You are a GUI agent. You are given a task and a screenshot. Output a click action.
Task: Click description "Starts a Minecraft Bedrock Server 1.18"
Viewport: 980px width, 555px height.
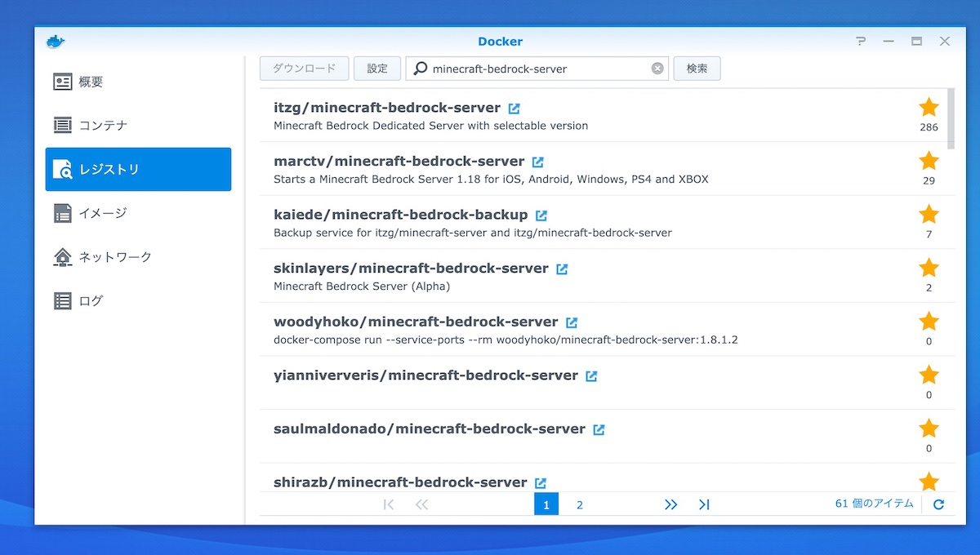491,180
